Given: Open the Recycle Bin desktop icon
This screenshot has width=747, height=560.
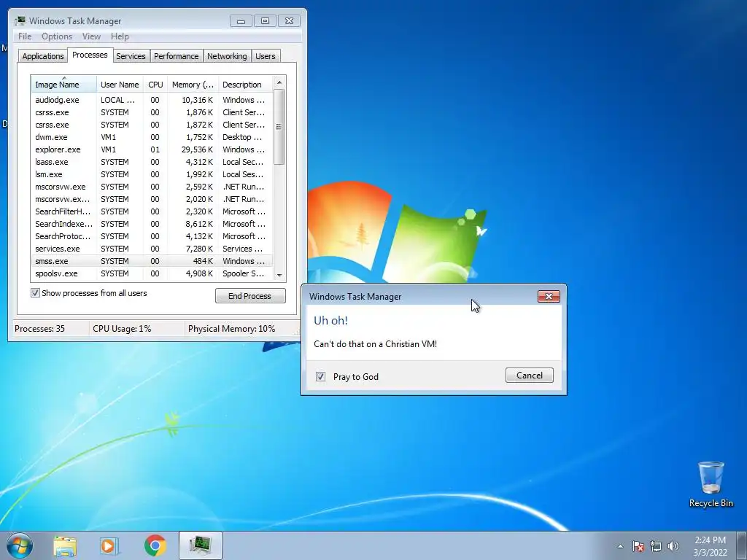Looking at the screenshot, I should pos(711,484).
